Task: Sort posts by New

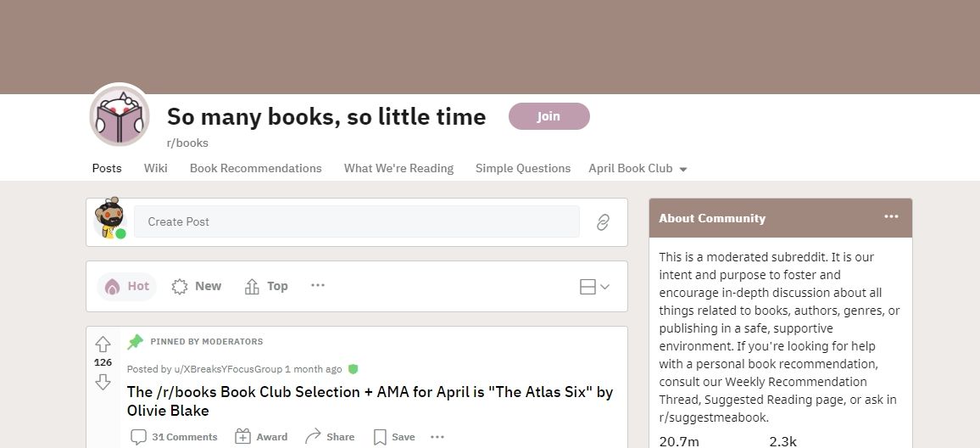Action: click(x=197, y=287)
